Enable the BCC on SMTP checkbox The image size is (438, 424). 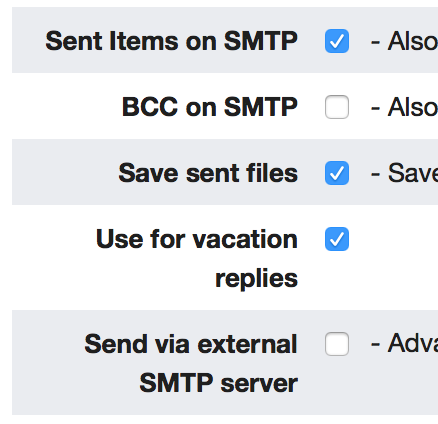click(x=337, y=107)
